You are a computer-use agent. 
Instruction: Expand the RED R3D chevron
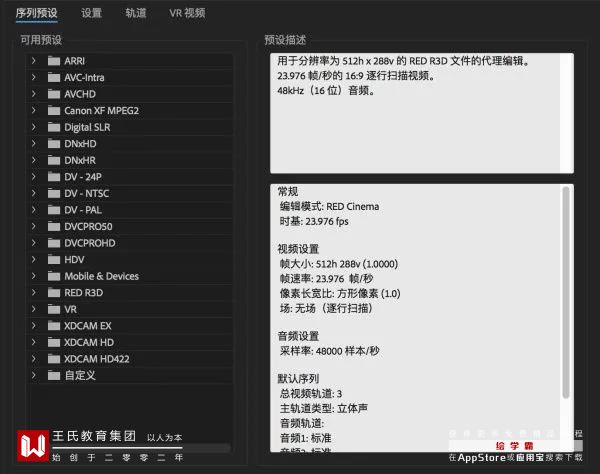click(34, 292)
